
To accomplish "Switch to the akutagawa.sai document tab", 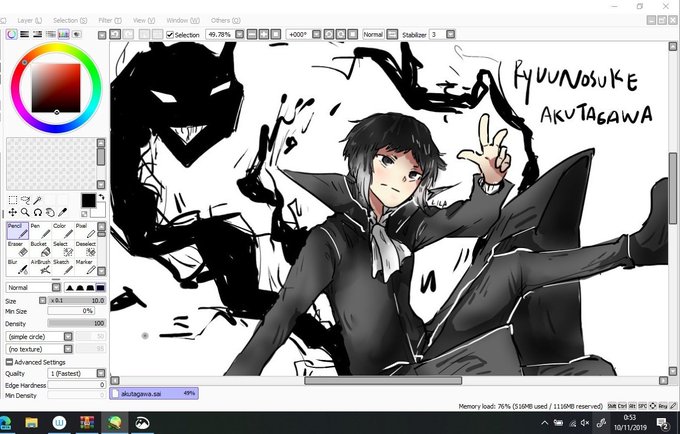I will [x=154, y=394].
